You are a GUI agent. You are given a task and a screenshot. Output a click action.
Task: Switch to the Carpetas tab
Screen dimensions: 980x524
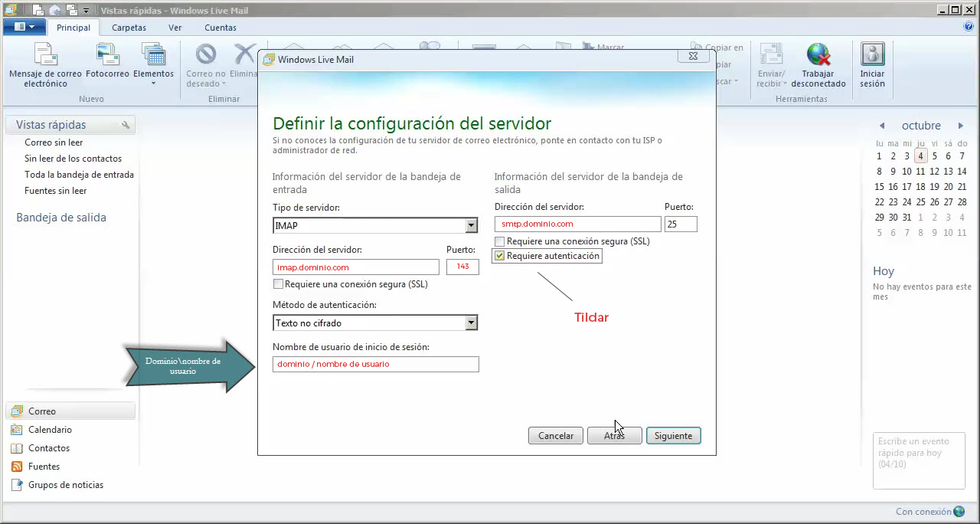coord(129,28)
